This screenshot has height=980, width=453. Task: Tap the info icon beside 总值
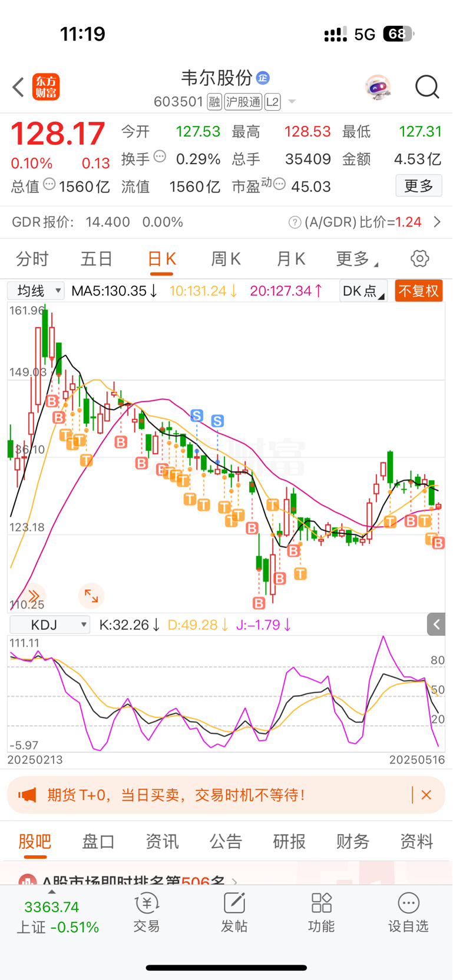(x=49, y=184)
